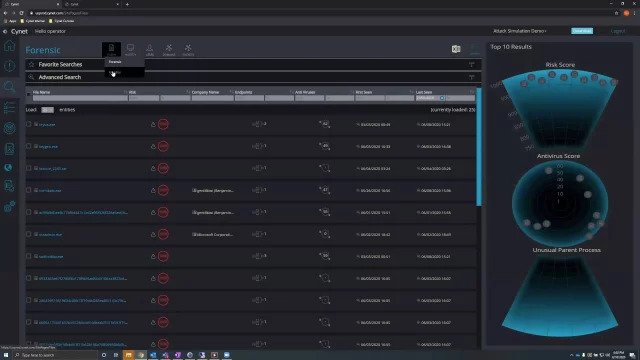Toggle the select-all checkbox in table header
640x360 pixels.
click(29, 95)
